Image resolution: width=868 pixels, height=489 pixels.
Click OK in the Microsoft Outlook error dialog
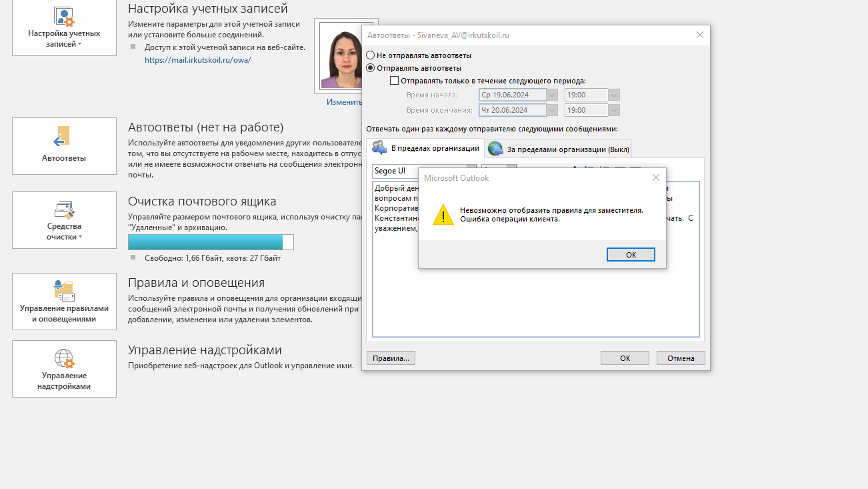[631, 255]
